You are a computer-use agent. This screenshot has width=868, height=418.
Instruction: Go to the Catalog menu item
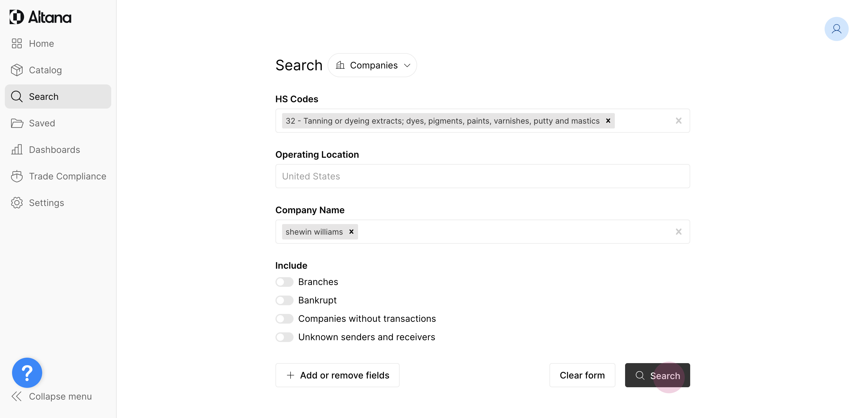tap(45, 70)
